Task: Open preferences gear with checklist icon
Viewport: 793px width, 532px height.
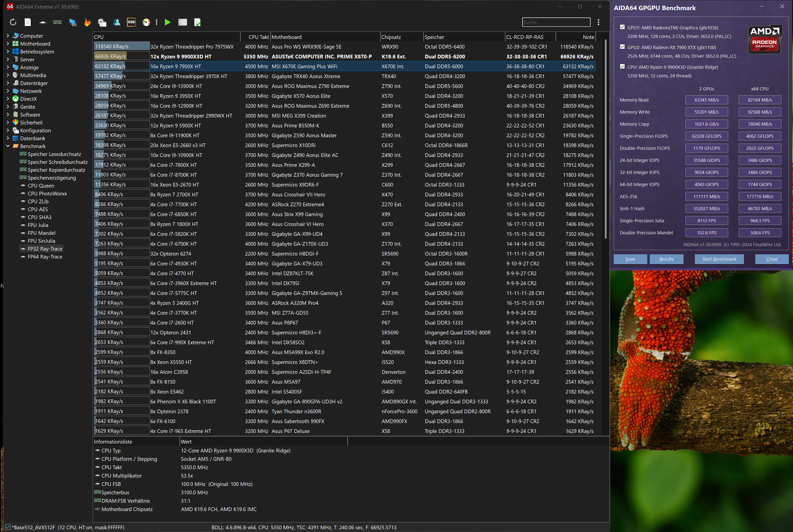Action: (102, 22)
